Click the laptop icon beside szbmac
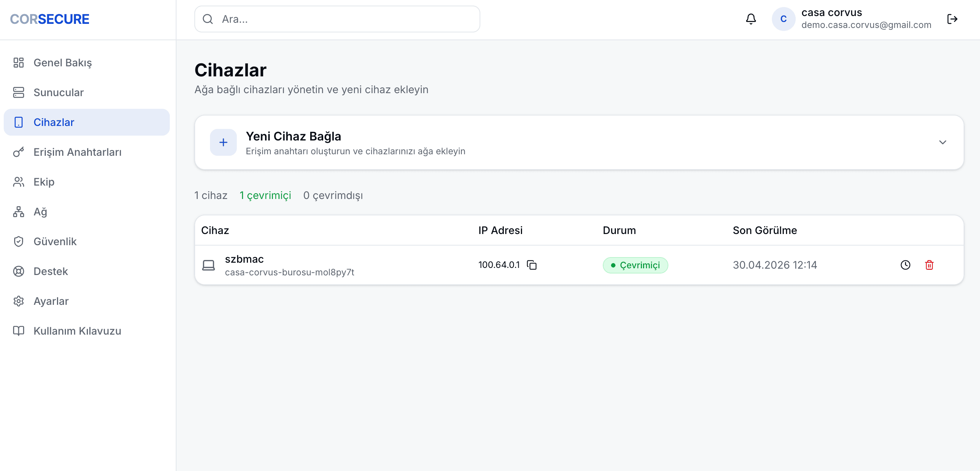The image size is (980, 471). [208, 265]
